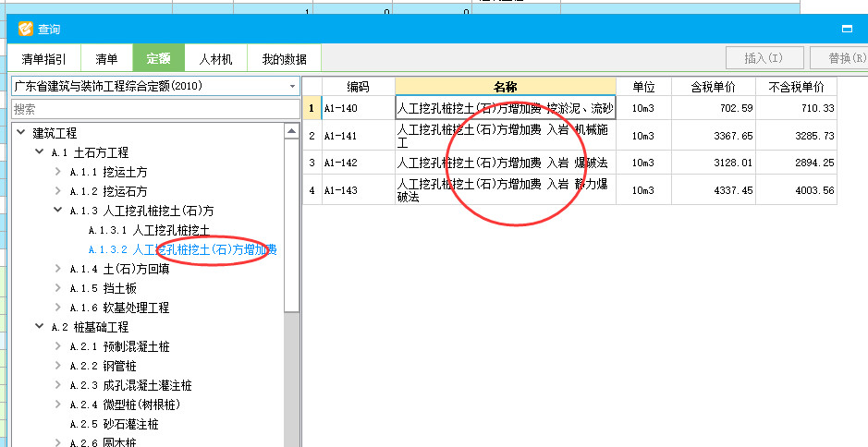
Task: Click tax-exclusive price 3285.73
Action: point(814,136)
